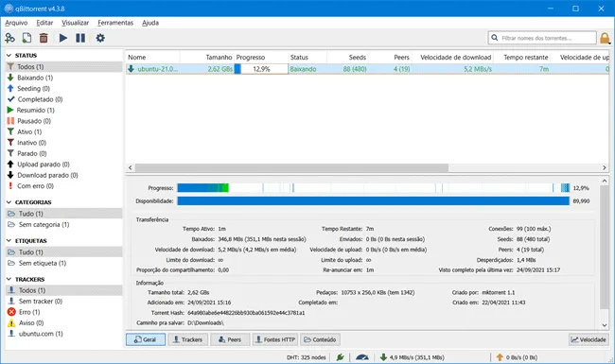
Task: Filter by Inativo (0) status
Action: click(64, 143)
